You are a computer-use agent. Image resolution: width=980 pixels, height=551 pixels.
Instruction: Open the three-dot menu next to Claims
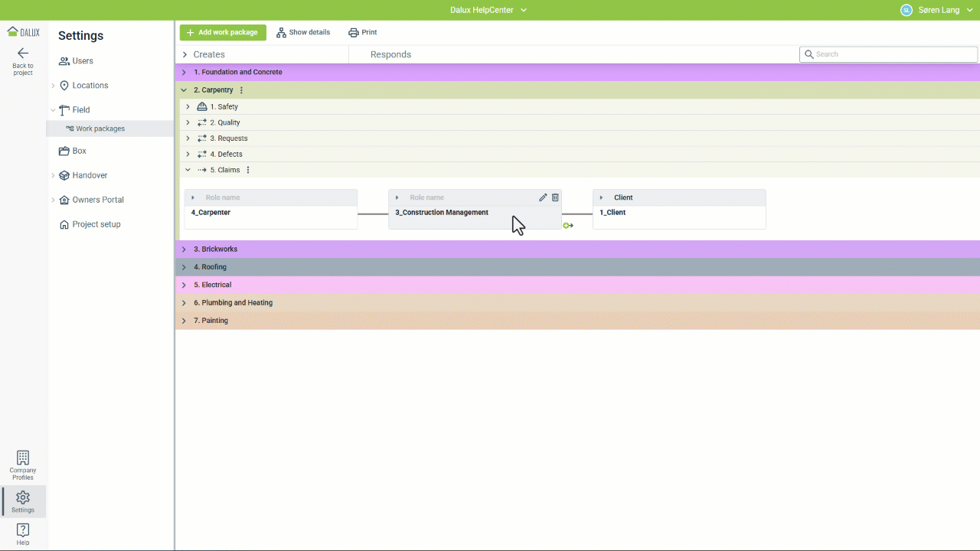[x=248, y=170]
